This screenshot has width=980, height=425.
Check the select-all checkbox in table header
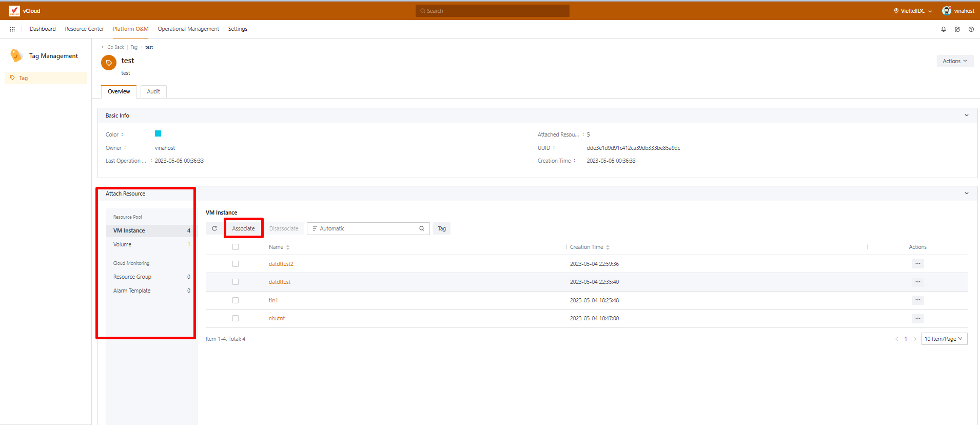tap(236, 247)
